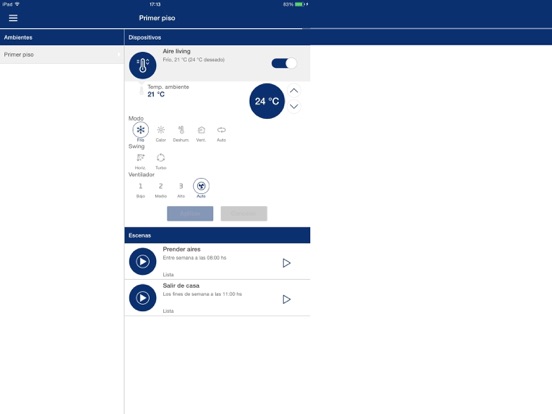
Task: Select Primer piso in the Ambientes list
Action: 62,55
